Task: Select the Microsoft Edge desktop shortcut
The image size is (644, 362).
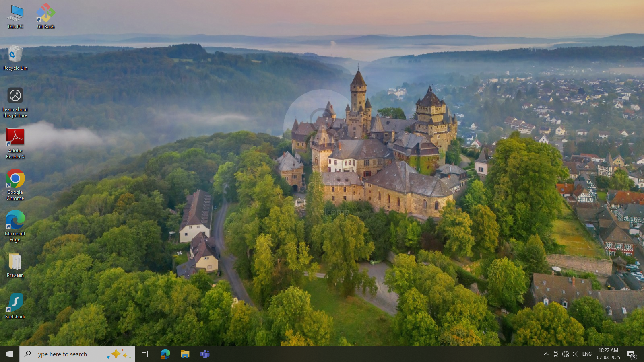Action: pyautogui.click(x=15, y=226)
